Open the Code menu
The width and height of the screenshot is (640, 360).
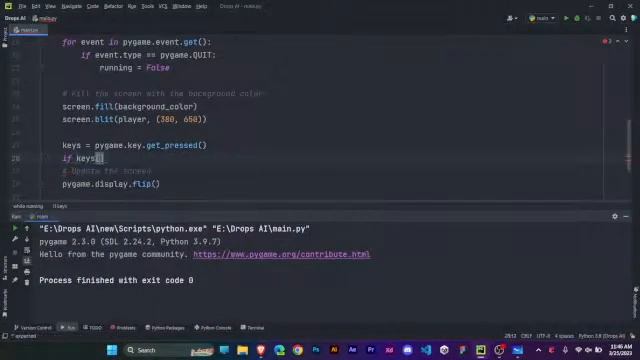(93, 7)
